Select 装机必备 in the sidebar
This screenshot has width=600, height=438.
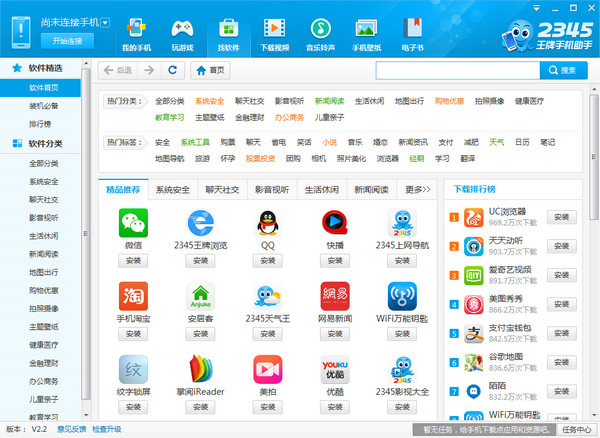44,106
